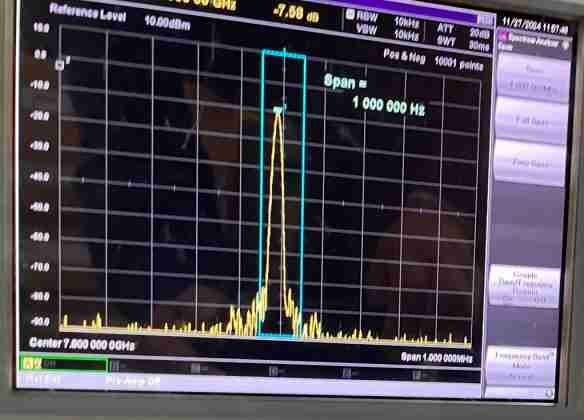Click the Full Span softkey

pyautogui.click(x=531, y=121)
